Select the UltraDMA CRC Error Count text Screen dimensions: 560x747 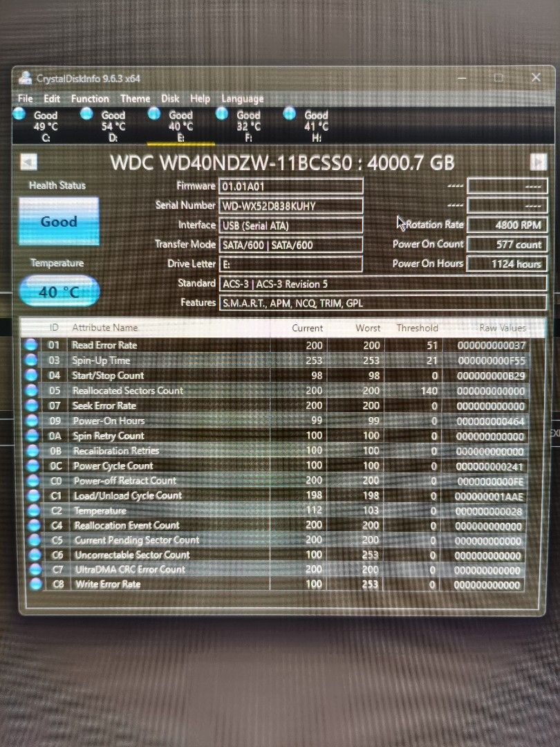[130, 569]
